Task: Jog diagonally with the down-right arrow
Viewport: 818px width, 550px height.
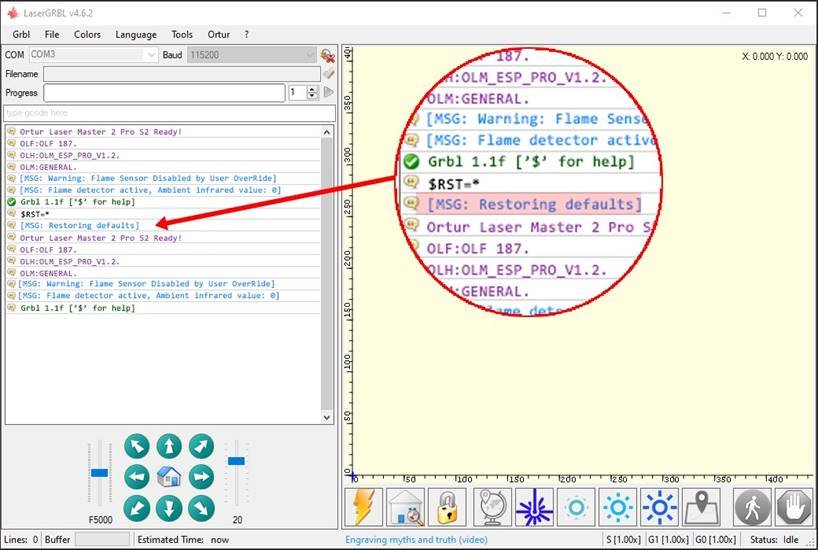Action: [x=201, y=508]
